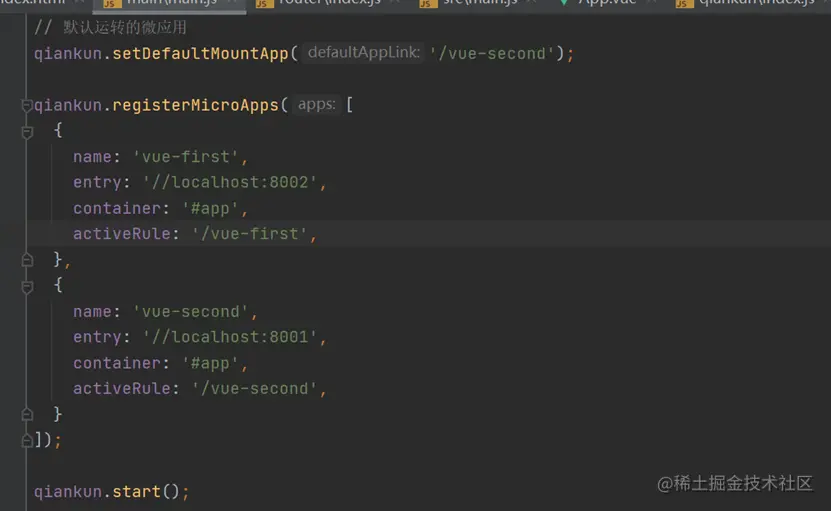Click the '/vue-second' string in setDefaultMountApp call
Viewport: 831px width, 511px height.
[491, 54]
